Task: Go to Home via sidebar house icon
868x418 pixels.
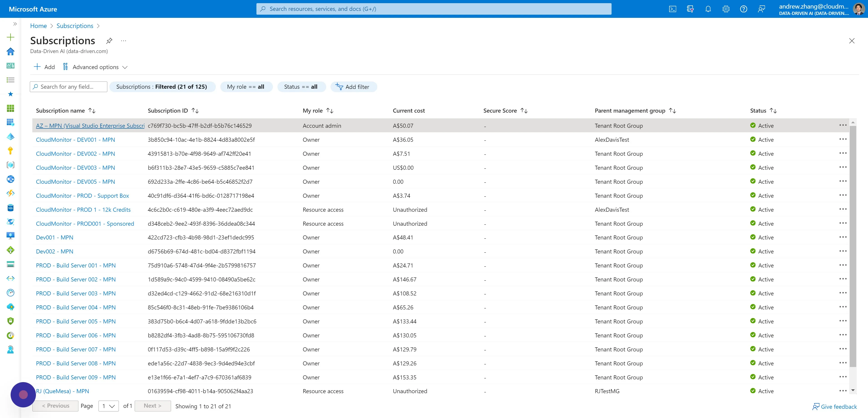Action: (x=10, y=51)
